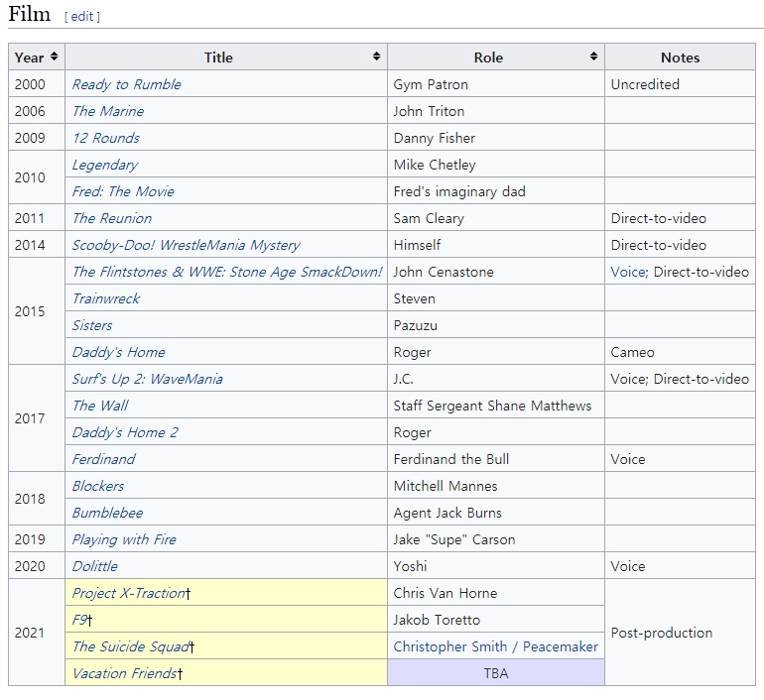This screenshot has width=764, height=700.
Task: Select Fred's imaginary dad role cell
Action: click(x=496, y=191)
